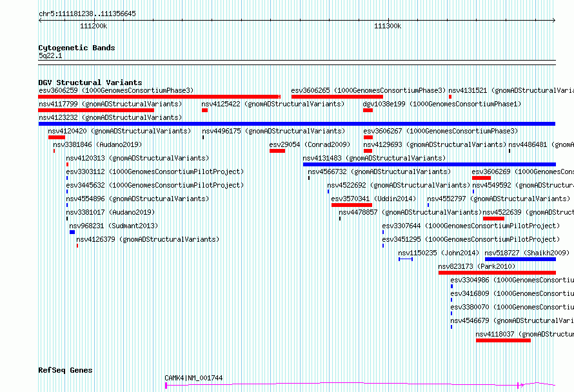Viewport: 574px width, 392px height.
Task: Click nsv4522692 variant label
Action: tap(399, 185)
